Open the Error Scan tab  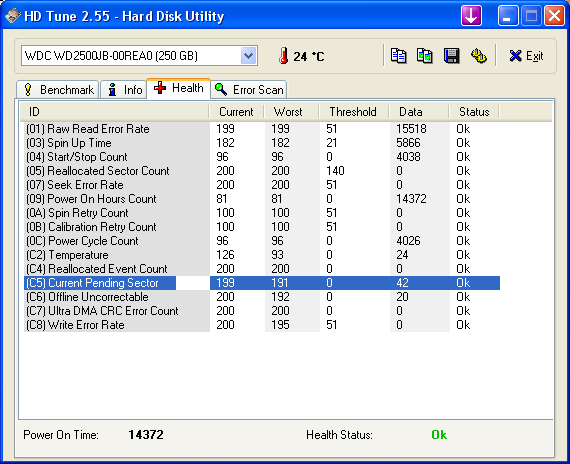[249, 89]
